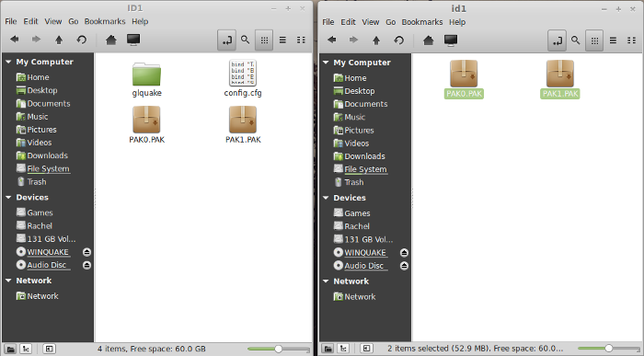This screenshot has height=356, width=644.
Task: Adjust zoom slider in ID1 status bar
Action: tap(279, 349)
